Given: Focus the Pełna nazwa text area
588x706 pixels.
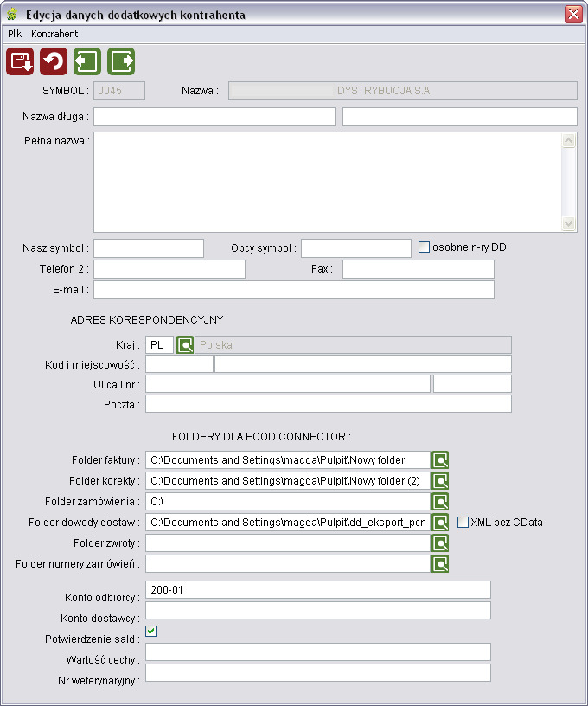Looking at the screenshot, I should [x=328, y=183].
